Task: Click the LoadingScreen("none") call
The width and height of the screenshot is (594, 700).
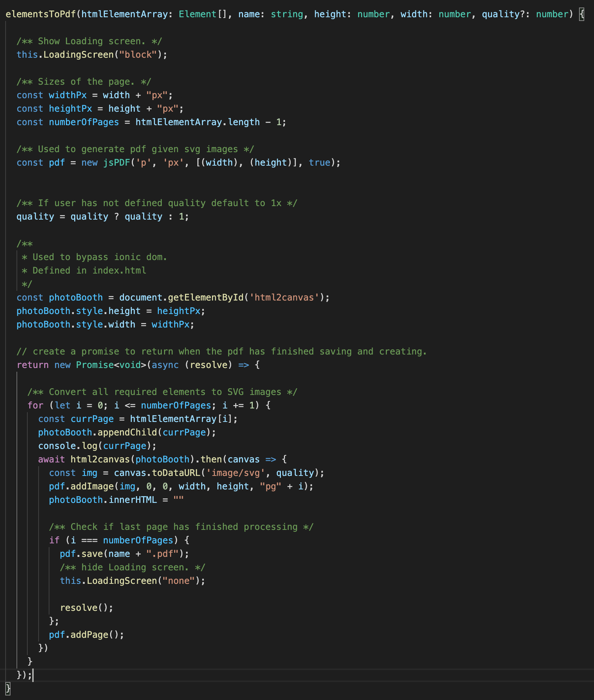Action: click(x=133, y=581)
